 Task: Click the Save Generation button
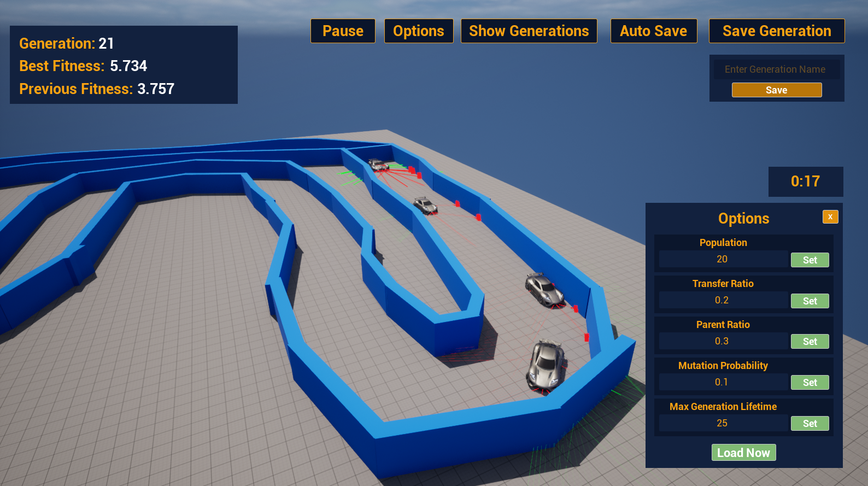click(776, 31)
